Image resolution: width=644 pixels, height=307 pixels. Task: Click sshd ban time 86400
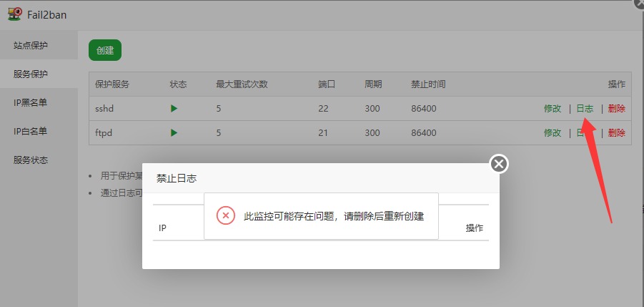pyautogui.click(x=423, y=109)
